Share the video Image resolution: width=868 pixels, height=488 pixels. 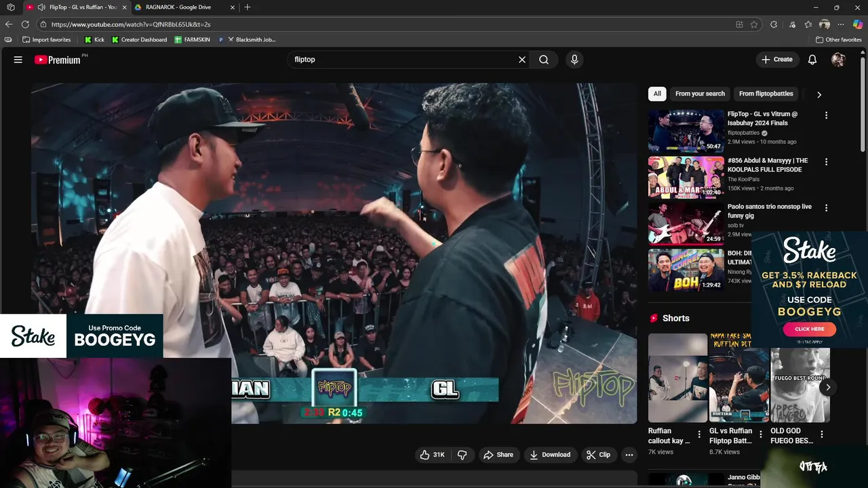click(x=498, y=455)
